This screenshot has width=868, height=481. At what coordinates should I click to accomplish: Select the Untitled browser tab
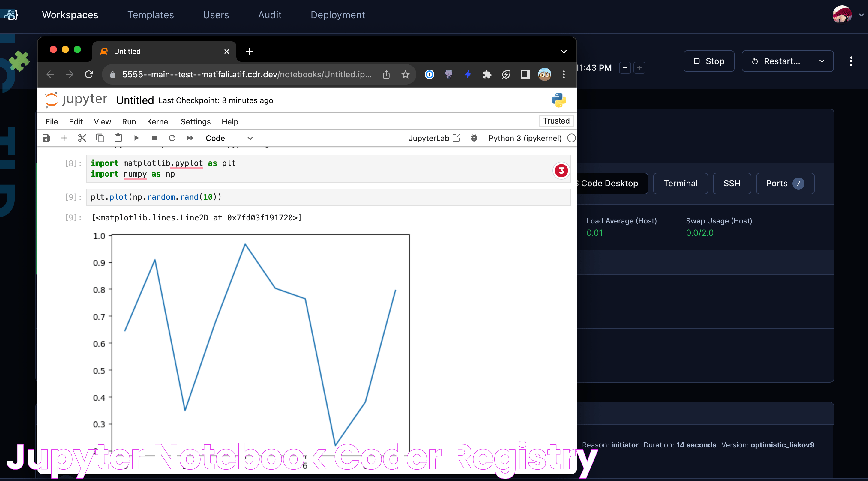[164, 52]
